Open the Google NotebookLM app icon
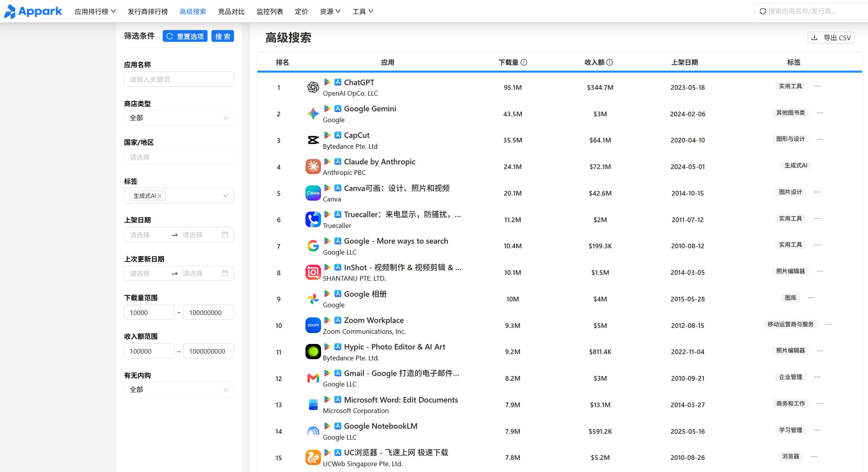The height and width of the screenshot is (472, 868). (313, 431)
